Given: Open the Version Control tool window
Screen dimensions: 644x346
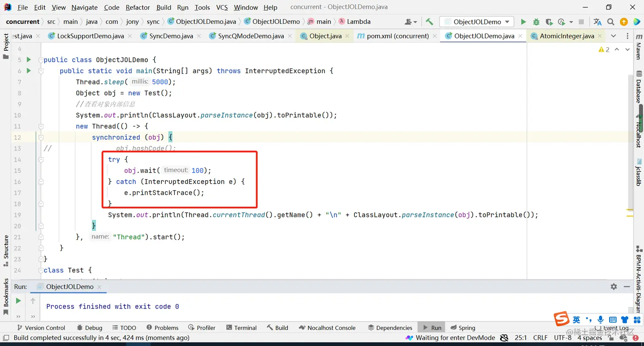Looking at the screenshot, I should (x=41, y=328).
